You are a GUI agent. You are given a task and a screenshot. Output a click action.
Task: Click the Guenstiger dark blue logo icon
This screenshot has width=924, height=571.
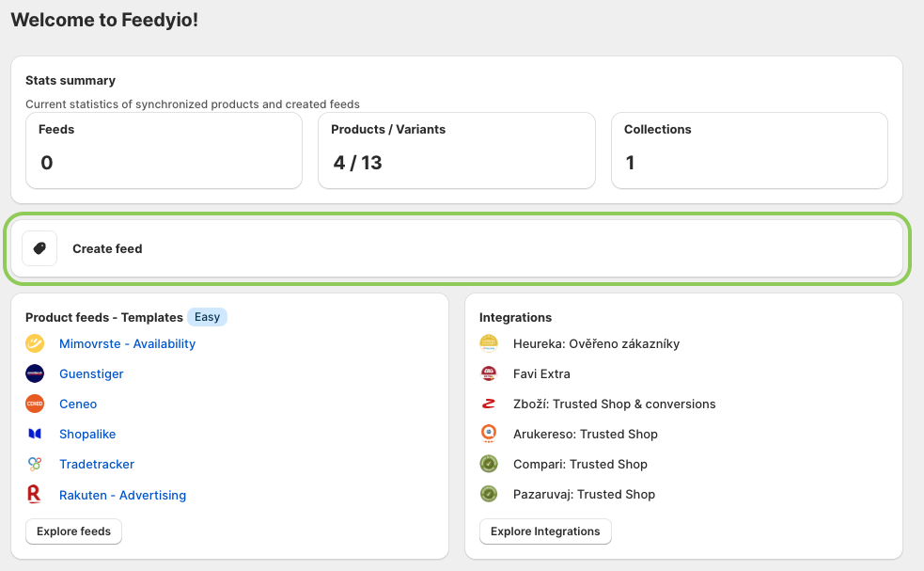point(35,373)
